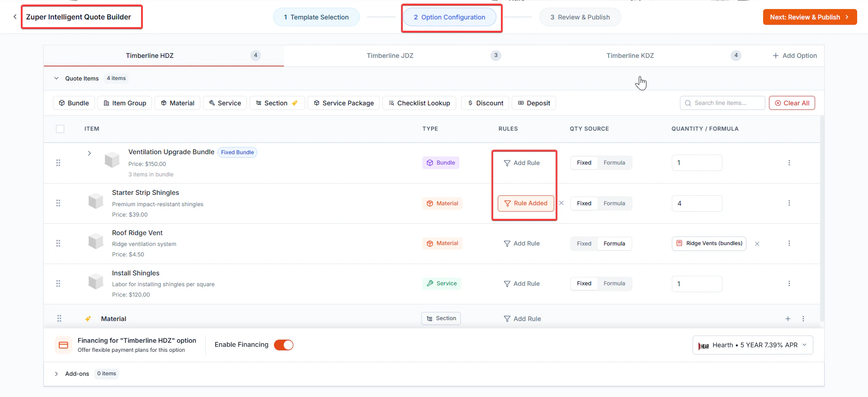Image resolution: width=868 pixels, height=397 pixels.
Task: Grab drag handle of Roof Ridge Vent
Action: 58,243
